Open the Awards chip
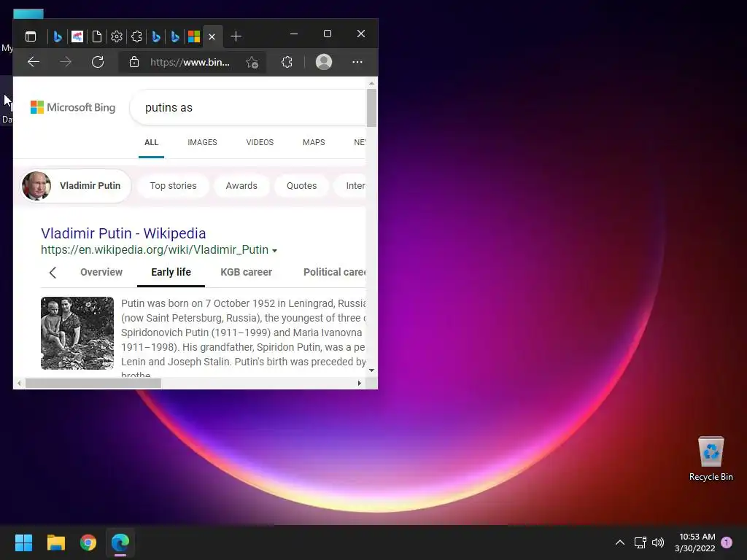This screenshot has width=747, height=560. tap(241, 186)
